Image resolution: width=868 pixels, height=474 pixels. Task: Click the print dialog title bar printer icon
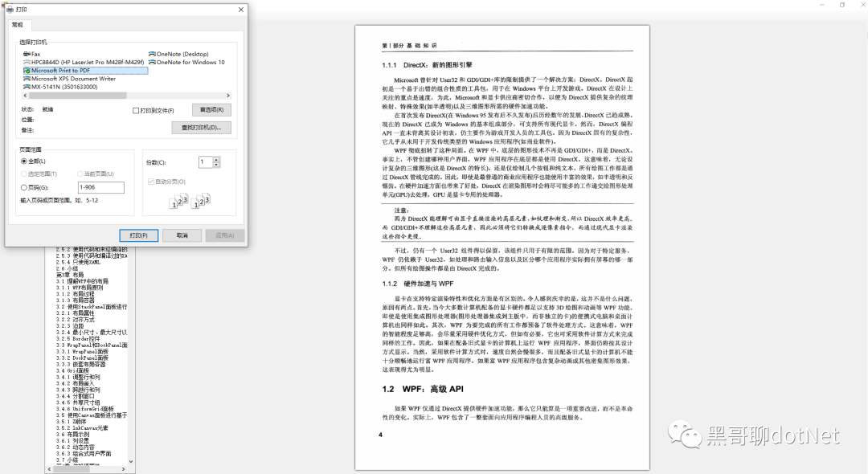tap(10, 10)
